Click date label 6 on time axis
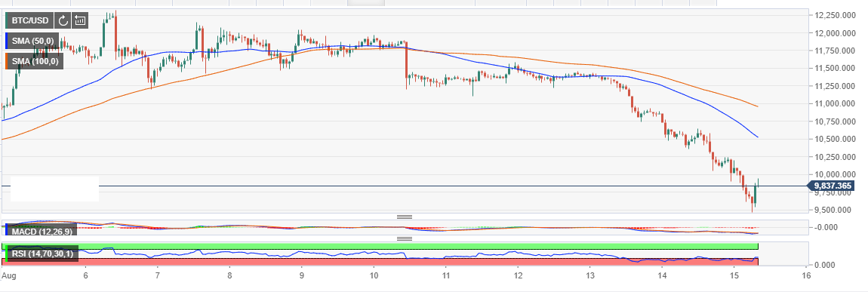 (85, 275)
